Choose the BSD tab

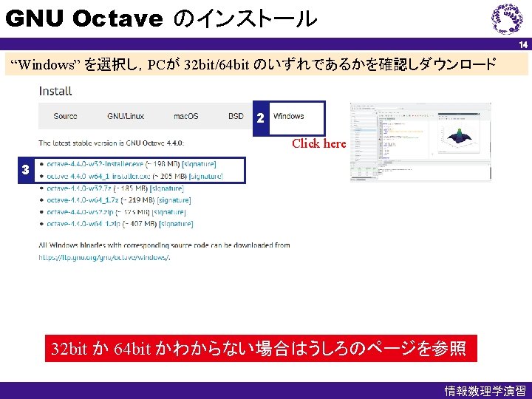[x=236, y=116]
